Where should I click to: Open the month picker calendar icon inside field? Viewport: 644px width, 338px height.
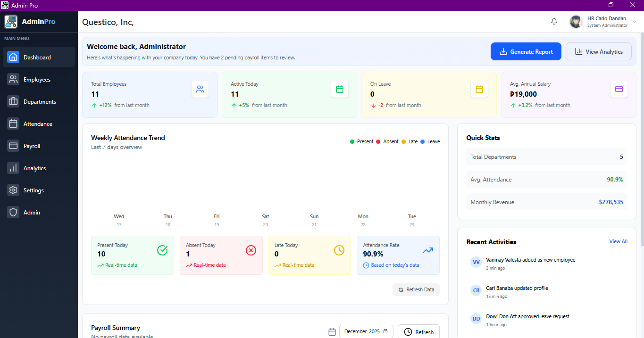(x=385, y=331)
